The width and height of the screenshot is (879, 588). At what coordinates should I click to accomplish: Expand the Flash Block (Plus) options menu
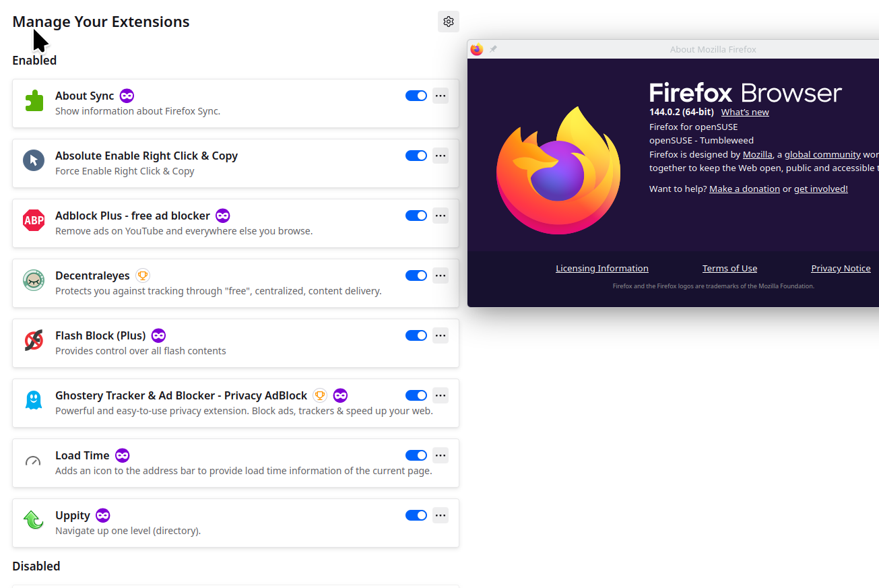click(441, 335)
